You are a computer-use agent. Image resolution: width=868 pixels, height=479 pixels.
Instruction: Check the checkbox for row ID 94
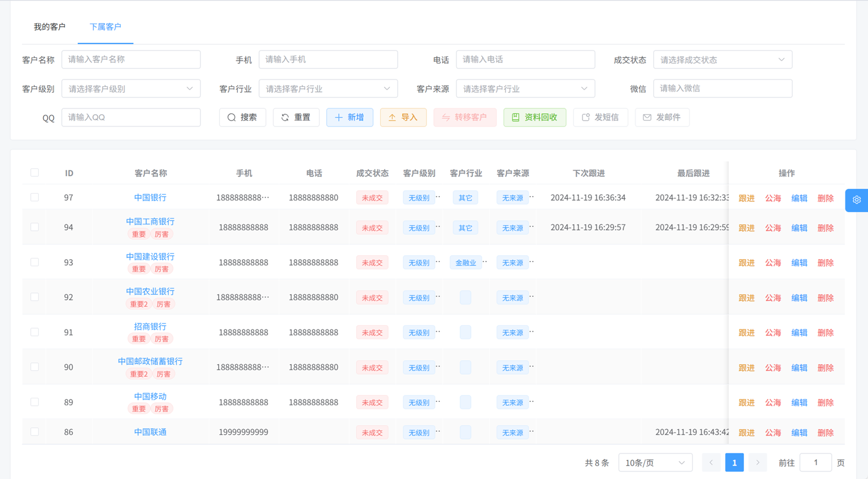[x=35, y=227]
